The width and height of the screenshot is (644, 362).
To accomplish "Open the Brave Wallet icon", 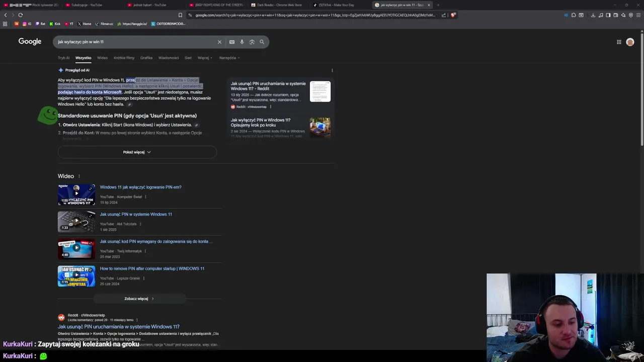I will (616, 15).
